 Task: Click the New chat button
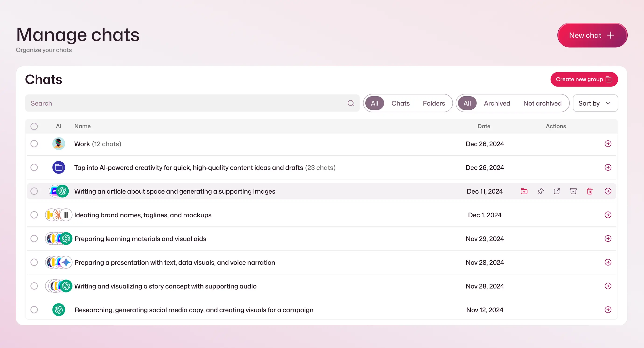(x=592, y=35)
